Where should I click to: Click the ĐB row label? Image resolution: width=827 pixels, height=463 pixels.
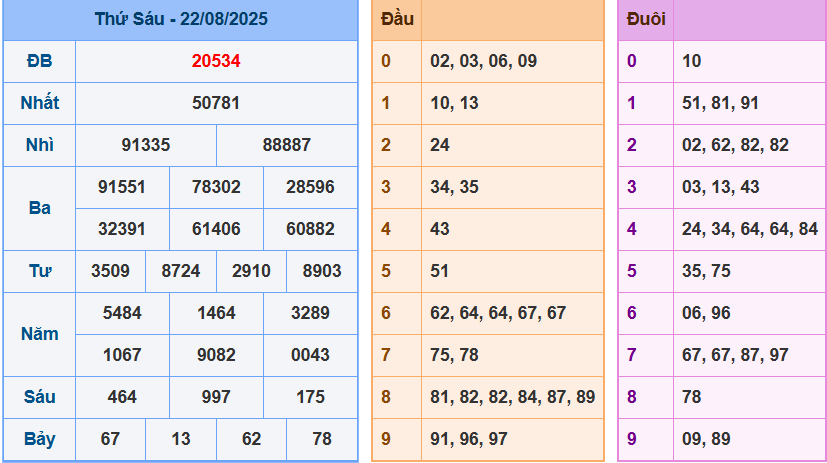tap(40, 61)
